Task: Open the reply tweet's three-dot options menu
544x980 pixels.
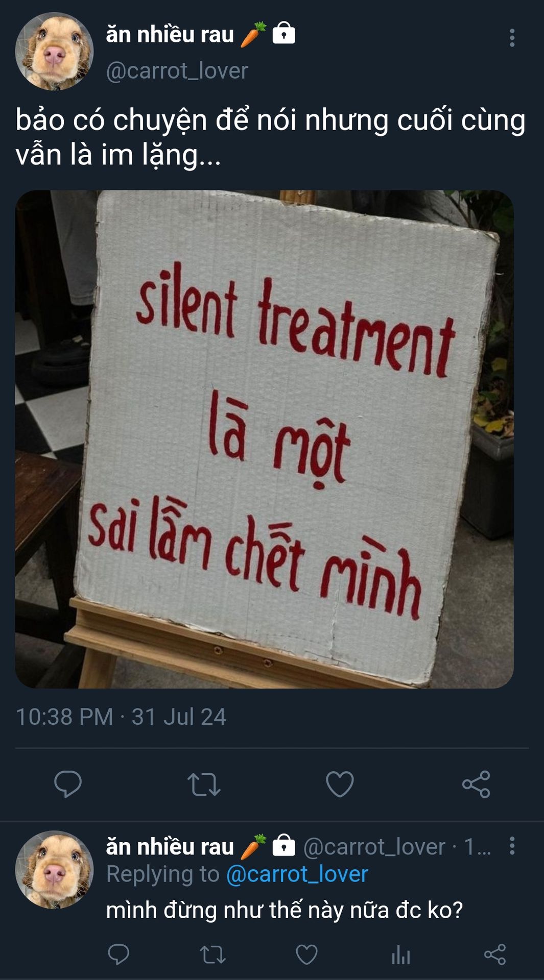Action: (512, 846)
